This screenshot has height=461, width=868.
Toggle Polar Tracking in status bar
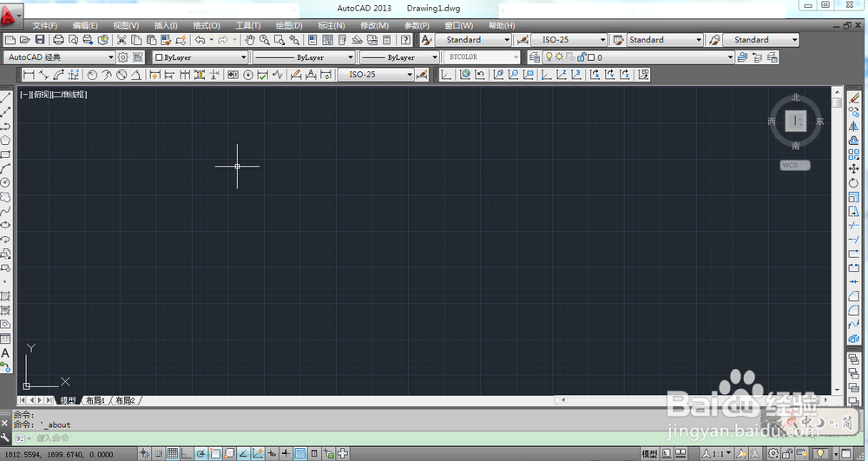pos(201,454)
